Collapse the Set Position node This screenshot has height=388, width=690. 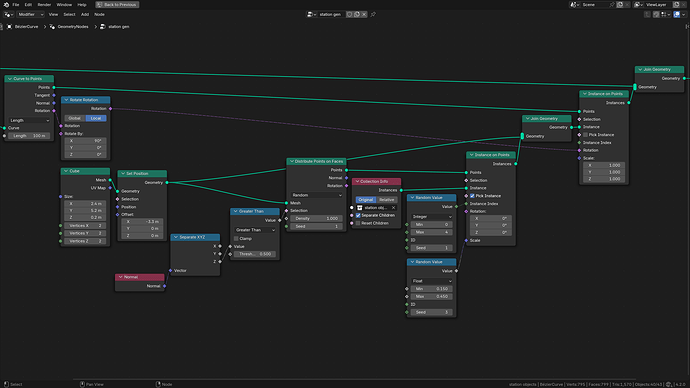tap(123, 173)
